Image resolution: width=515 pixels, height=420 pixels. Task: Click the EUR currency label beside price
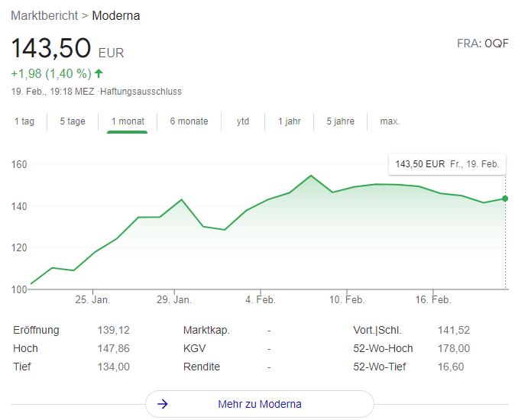point(111,53)
